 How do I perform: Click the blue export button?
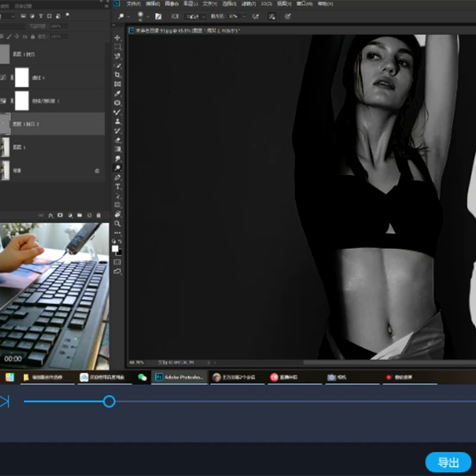448,462
